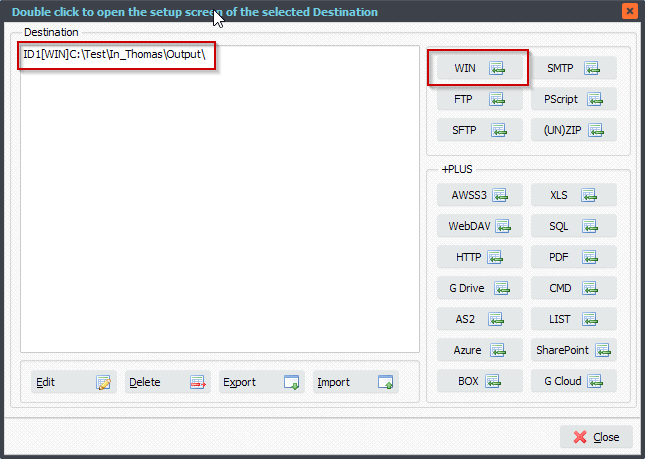Add an AS2 destination
The image size is (645, 459).
[480, 319]
